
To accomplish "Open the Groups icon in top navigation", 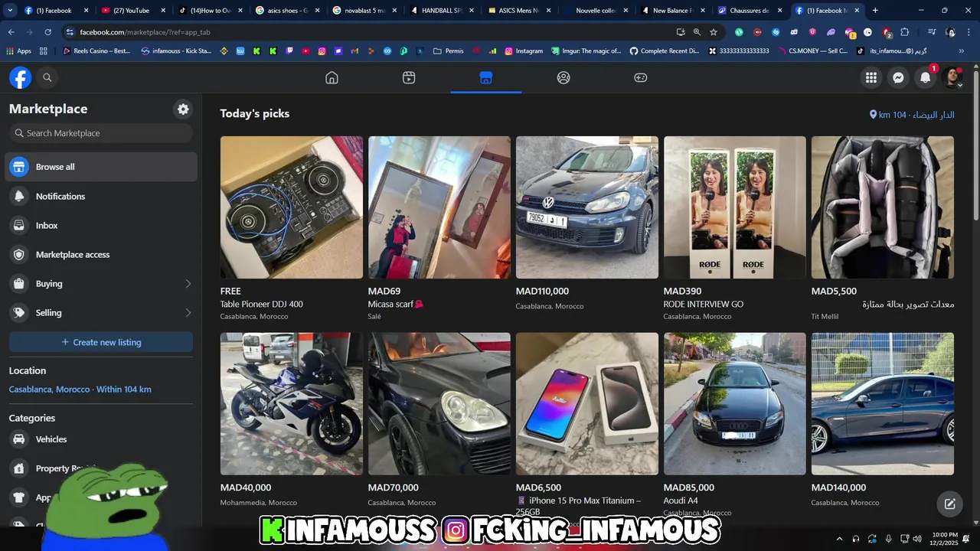I will pos(563,77).
